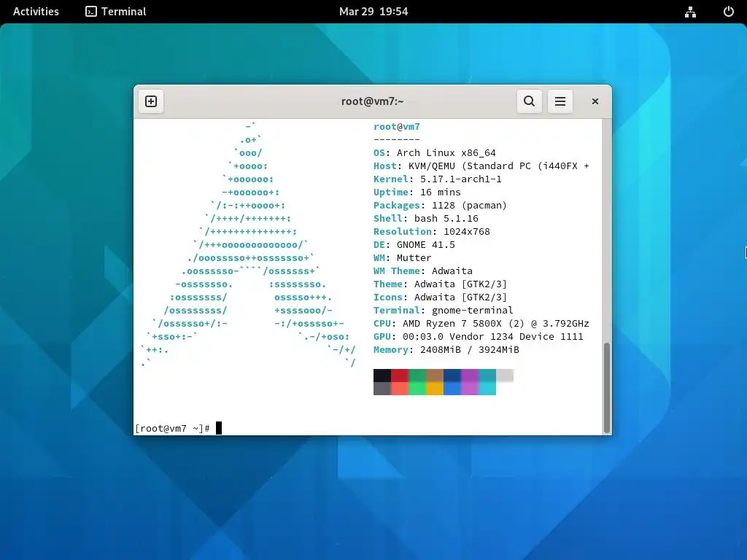Open the Activities overview
This screenshot has width=747, height=560.
36,12
